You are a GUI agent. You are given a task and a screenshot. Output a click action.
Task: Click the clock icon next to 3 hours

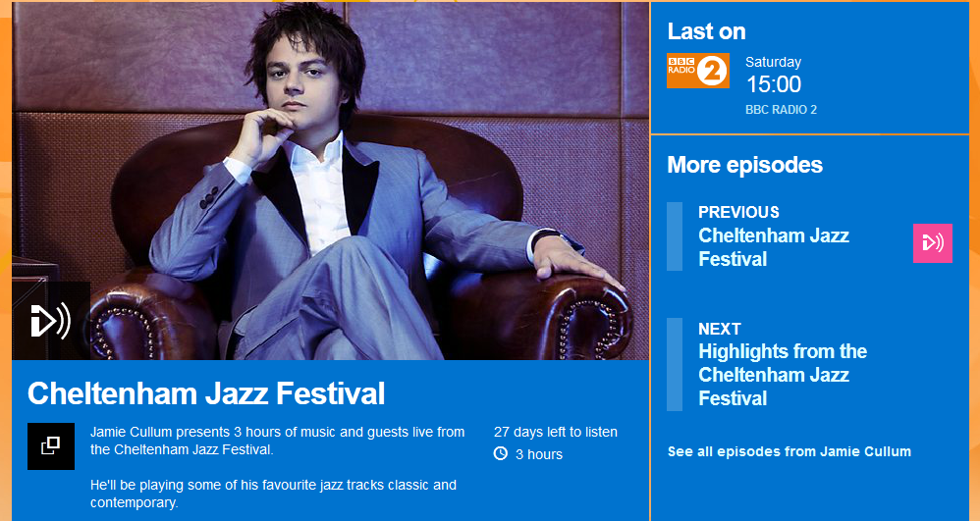tap(501, 453)
